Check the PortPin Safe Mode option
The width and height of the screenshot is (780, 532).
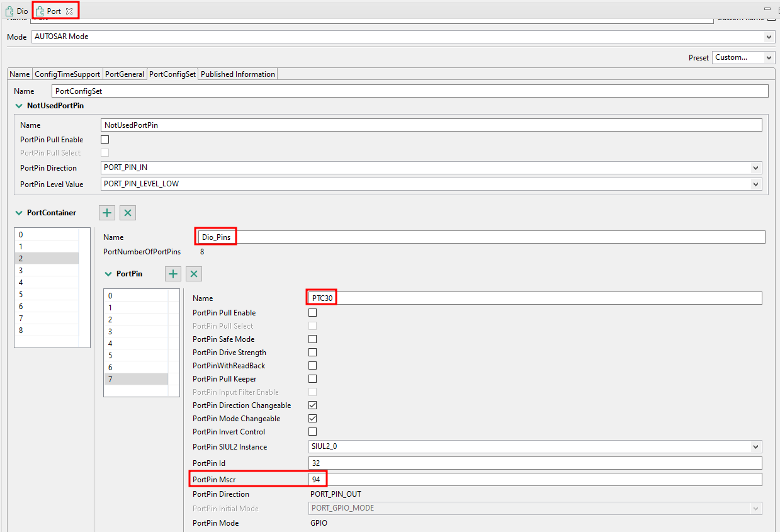tap(312, 339)
